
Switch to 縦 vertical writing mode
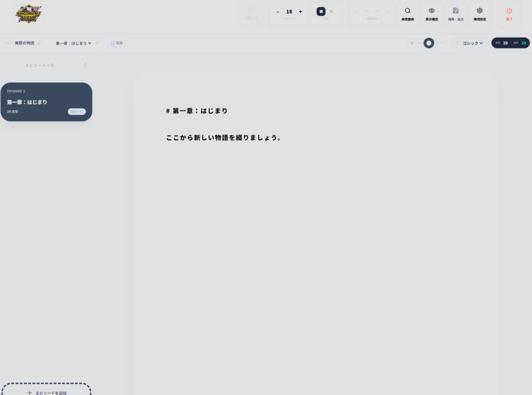point(331,11)
